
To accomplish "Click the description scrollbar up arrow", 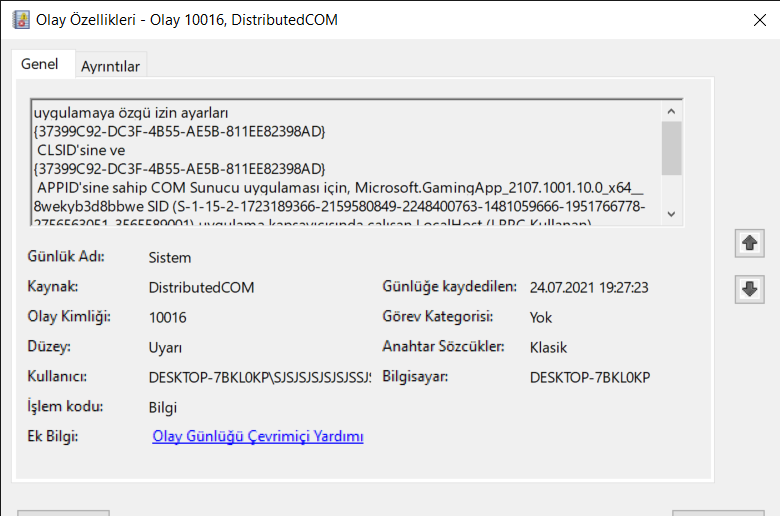I will pyautogui.click(x=672, y=112).
